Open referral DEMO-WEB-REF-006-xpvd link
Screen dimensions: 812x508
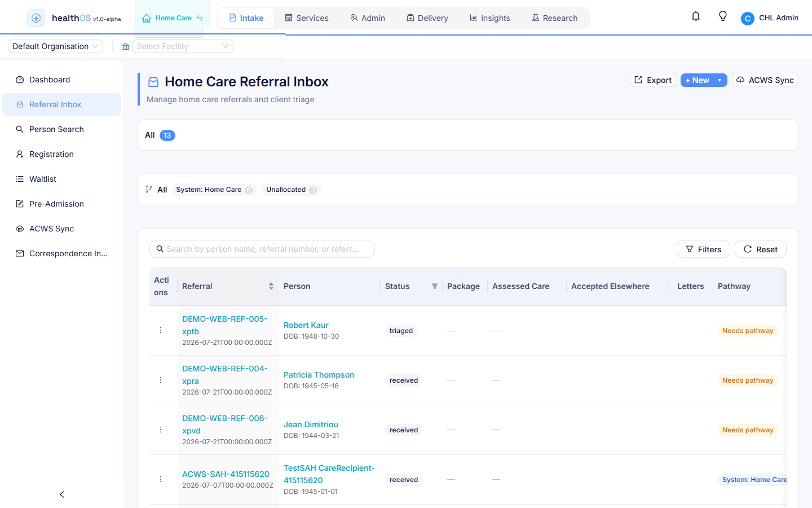click(x=225, y=424)
